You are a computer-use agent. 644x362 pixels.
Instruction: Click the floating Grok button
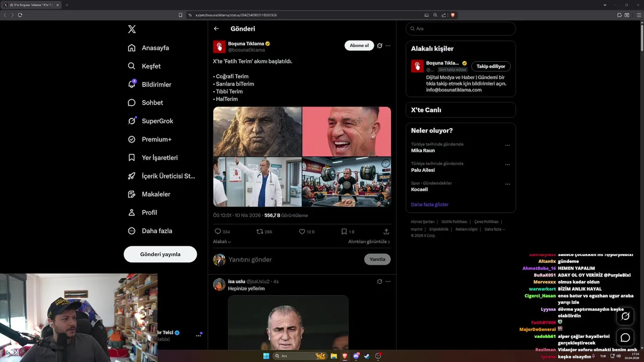point(625,316)
